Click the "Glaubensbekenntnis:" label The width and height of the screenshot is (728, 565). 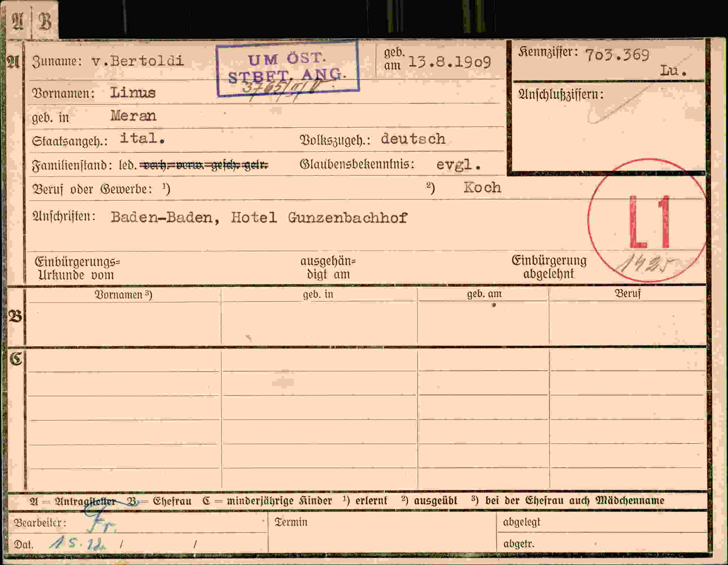[357, 164]
